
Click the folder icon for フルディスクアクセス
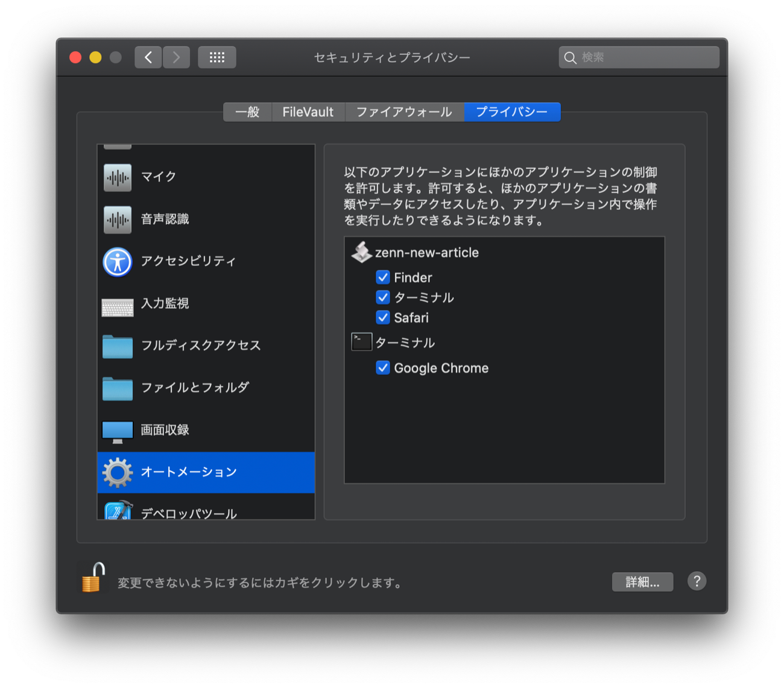pyautogui.click(x=118, y=347)
